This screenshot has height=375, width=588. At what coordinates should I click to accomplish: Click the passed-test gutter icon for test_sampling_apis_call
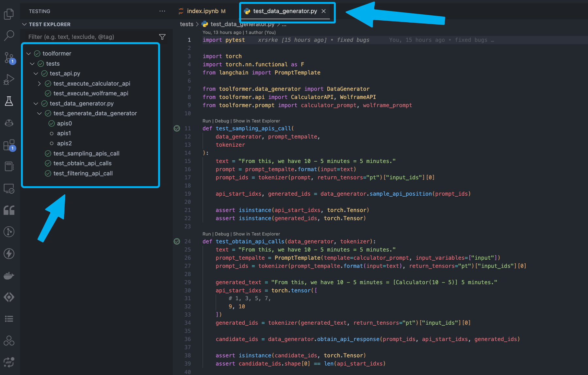coord(177,128)
